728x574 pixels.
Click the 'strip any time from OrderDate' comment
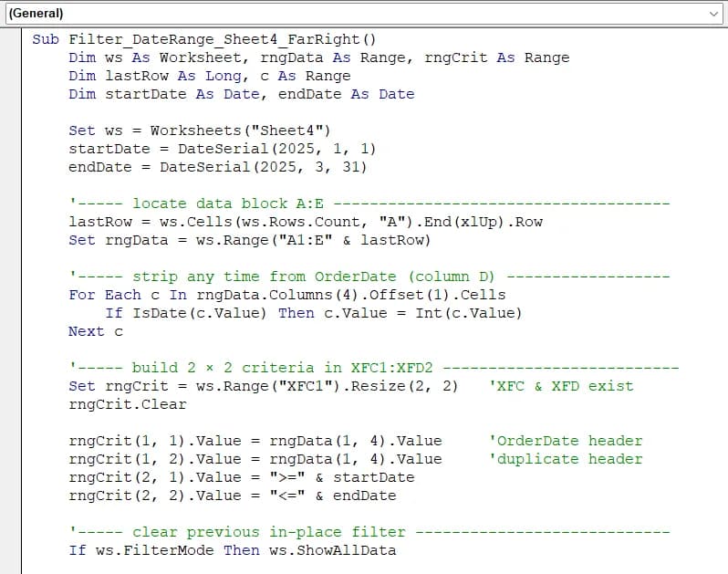click(x=369, y=277)
